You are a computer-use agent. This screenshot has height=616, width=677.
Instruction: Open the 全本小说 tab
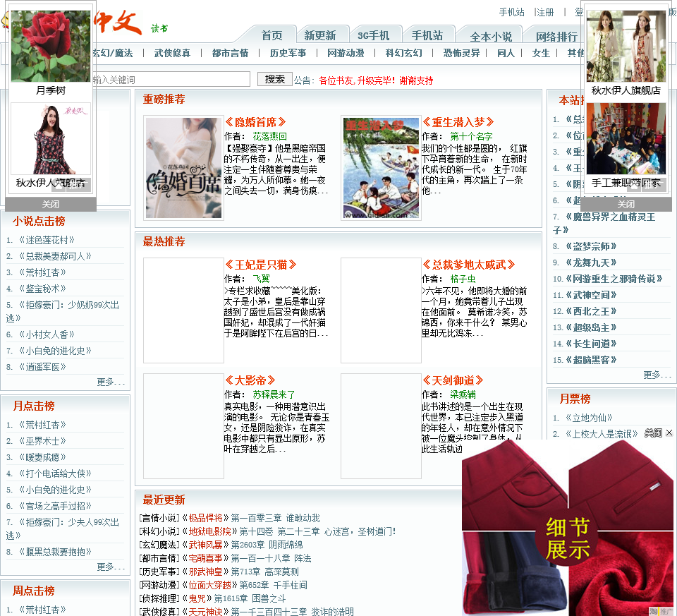491,37
